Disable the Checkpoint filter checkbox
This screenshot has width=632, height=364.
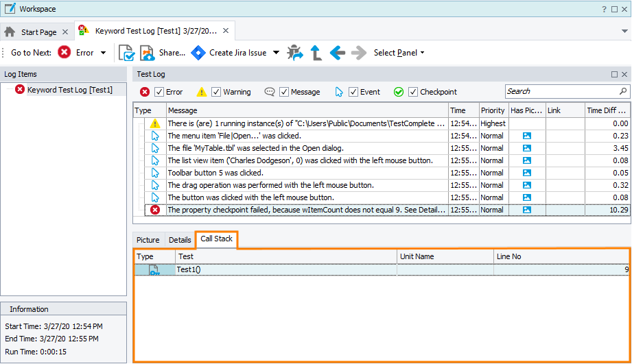pos(413,92)
